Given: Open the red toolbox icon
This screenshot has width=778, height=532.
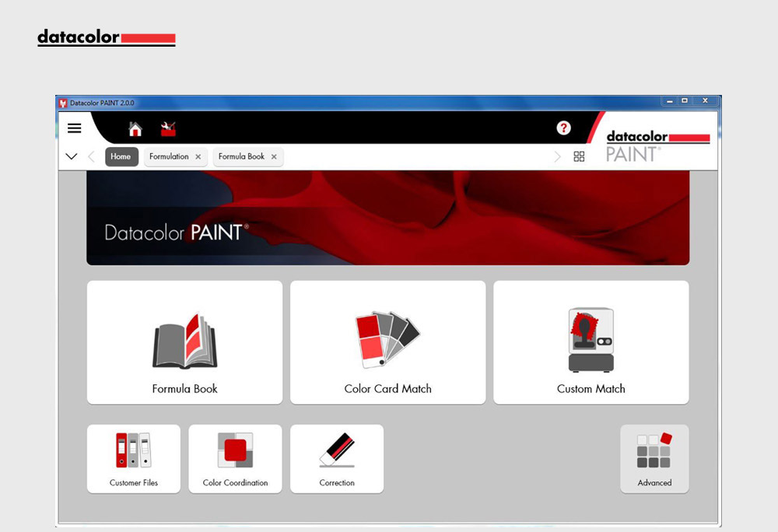Looking at the screenshot, I should coord(168,129).
